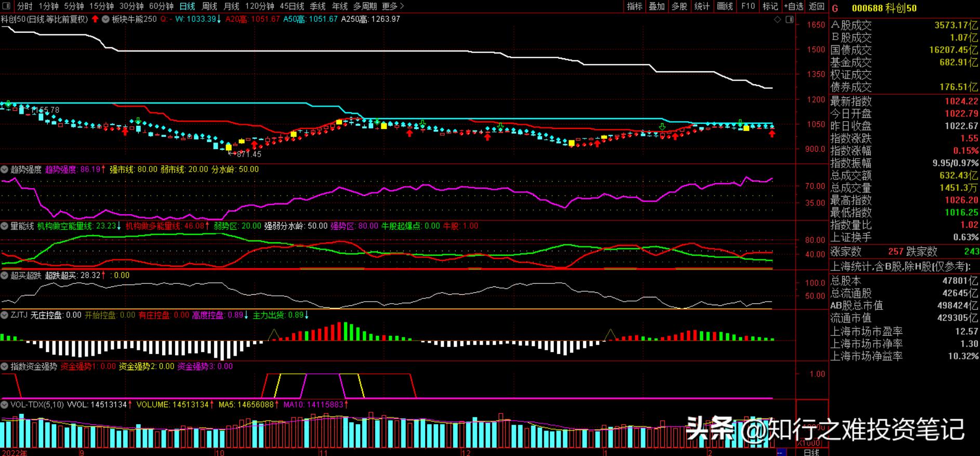This screenshot has height=456, width=980.
Task: Click the 日线 label at bottom right
Action: pos(811,452)
